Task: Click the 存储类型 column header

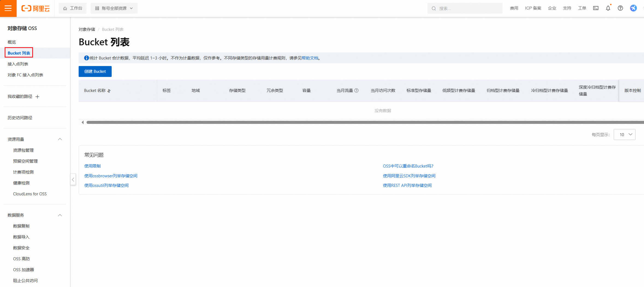Action: (x=237, y=91)
